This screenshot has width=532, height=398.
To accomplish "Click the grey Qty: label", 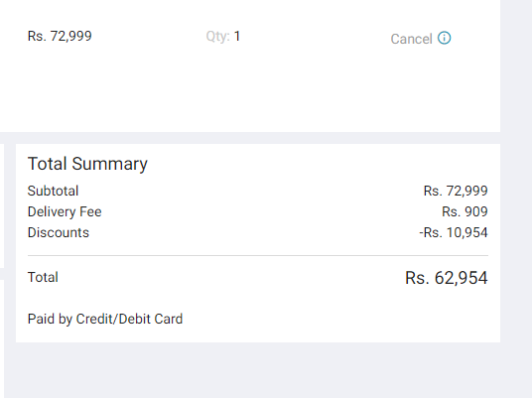I will pyautogui.click(x=217, y=37).
